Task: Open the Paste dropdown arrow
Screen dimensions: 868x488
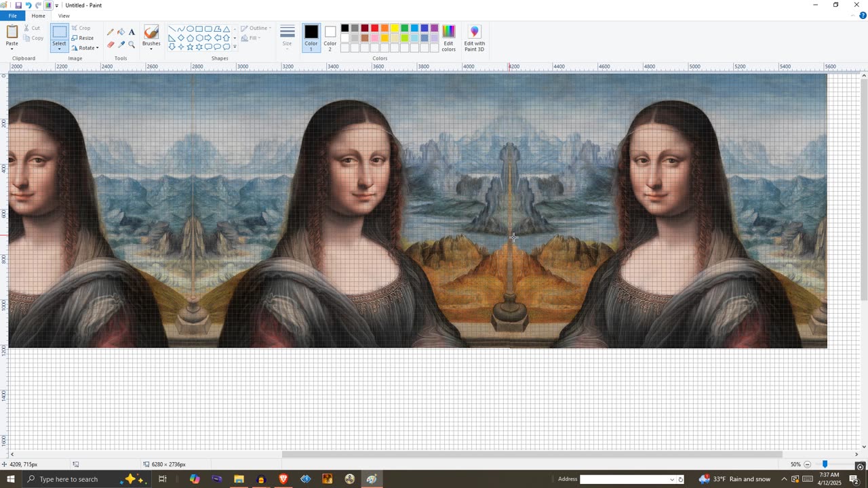Action: 12,48
